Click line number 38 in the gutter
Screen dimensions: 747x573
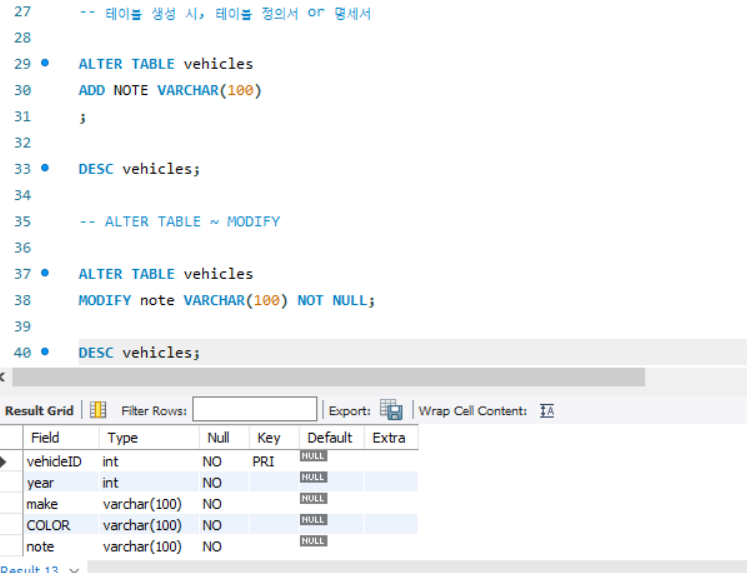(x=22, y=300)
